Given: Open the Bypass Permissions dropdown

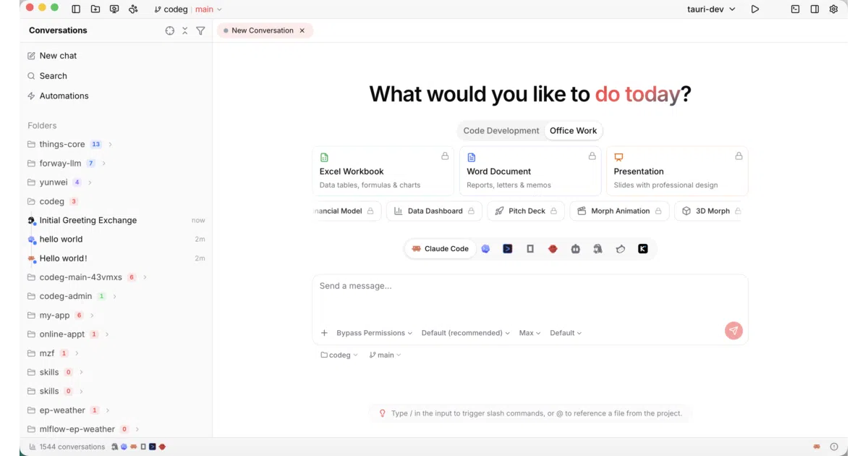Looking at the screenshot, I should point(374,333).
